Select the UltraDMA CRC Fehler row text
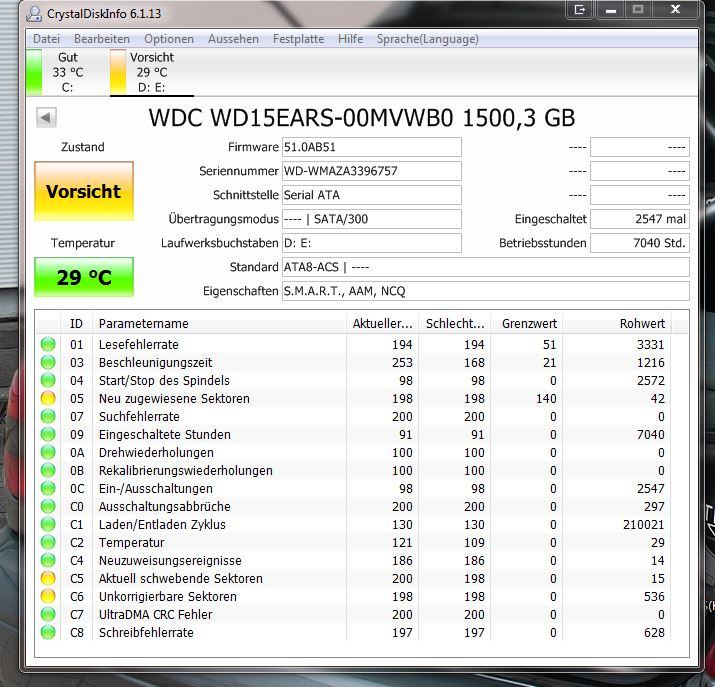Image resolution: width=715 pixels, height=687 pixels. pyautogui.click(x=155, y=615)
